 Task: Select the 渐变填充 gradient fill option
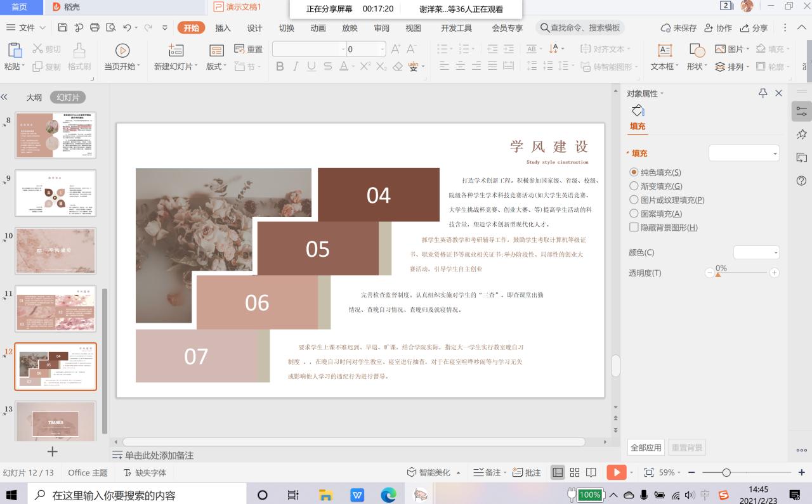click(634, 186)
